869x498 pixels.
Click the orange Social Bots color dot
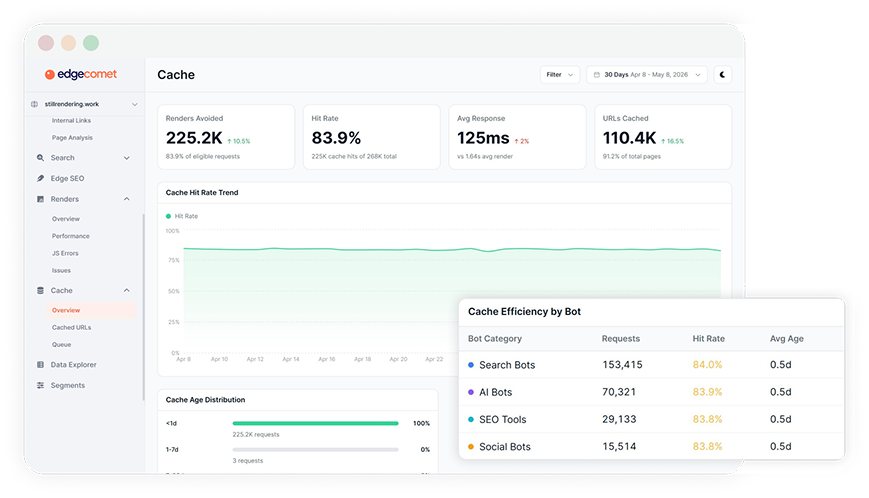pyautogui.click(x=471, y=446)
